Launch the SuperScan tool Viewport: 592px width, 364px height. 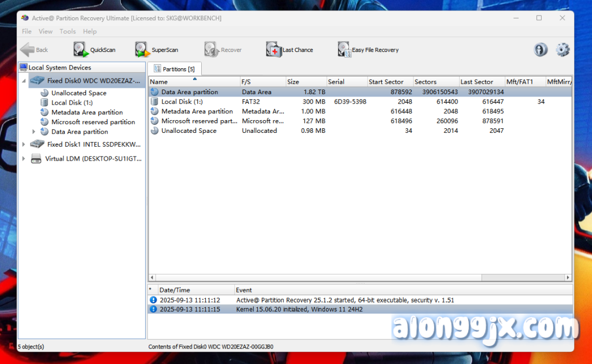pyautogui.click(x=157, y=50)
